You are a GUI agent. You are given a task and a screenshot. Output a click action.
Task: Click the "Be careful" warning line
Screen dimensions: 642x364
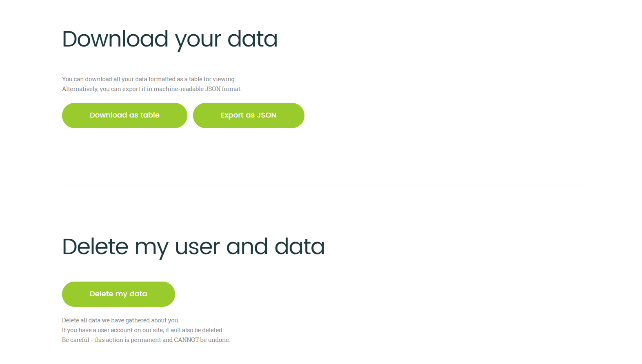tap(146, 340)
